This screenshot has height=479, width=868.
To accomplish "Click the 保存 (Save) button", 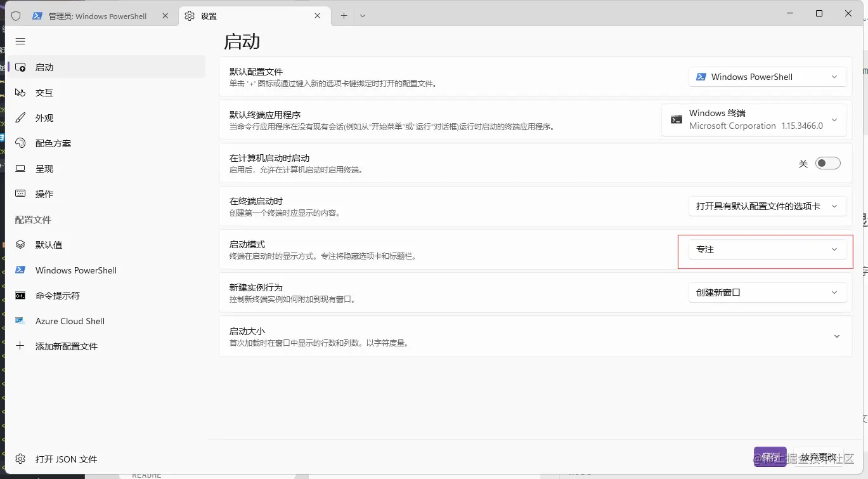I will (770, 456).
